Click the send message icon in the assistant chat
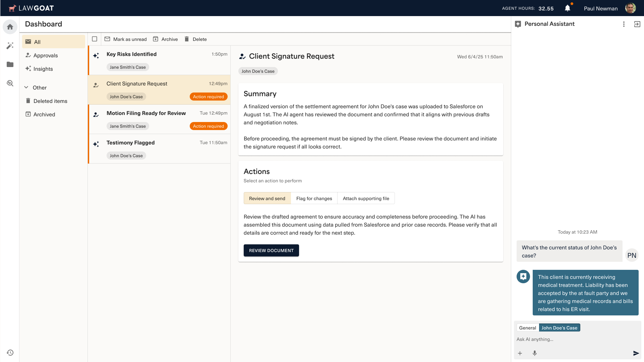The height and width of the screenshot is (362, 644). tap(636, 353)
